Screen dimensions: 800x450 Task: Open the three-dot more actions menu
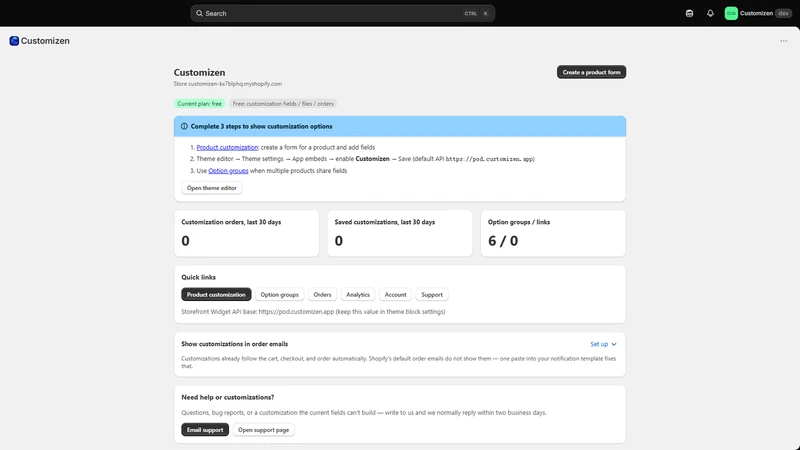pos(783,41)
